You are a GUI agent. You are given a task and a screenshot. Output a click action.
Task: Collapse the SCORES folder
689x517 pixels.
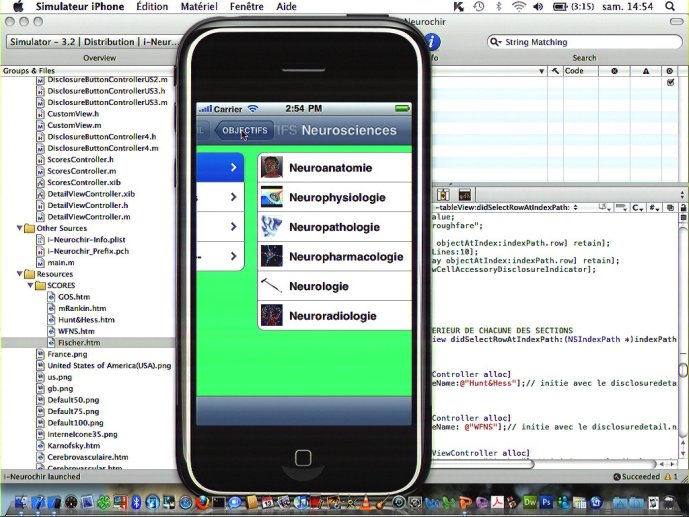tap(30, 285)
